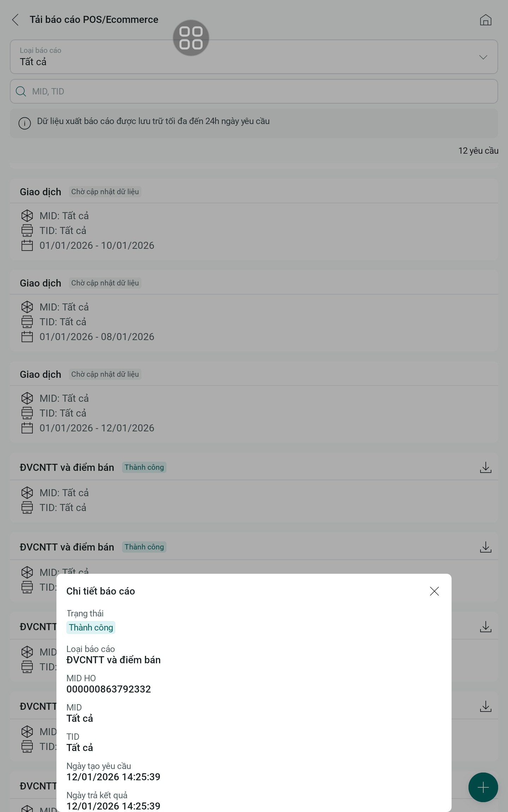Click the Thành công status badge in the dialog

point(91,627)
